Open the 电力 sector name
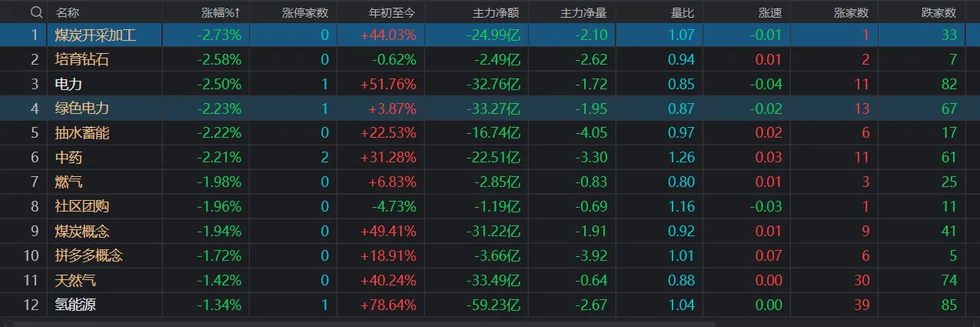Image resolution: width=980 pixels, height=327 pixels. coord(68,84)
